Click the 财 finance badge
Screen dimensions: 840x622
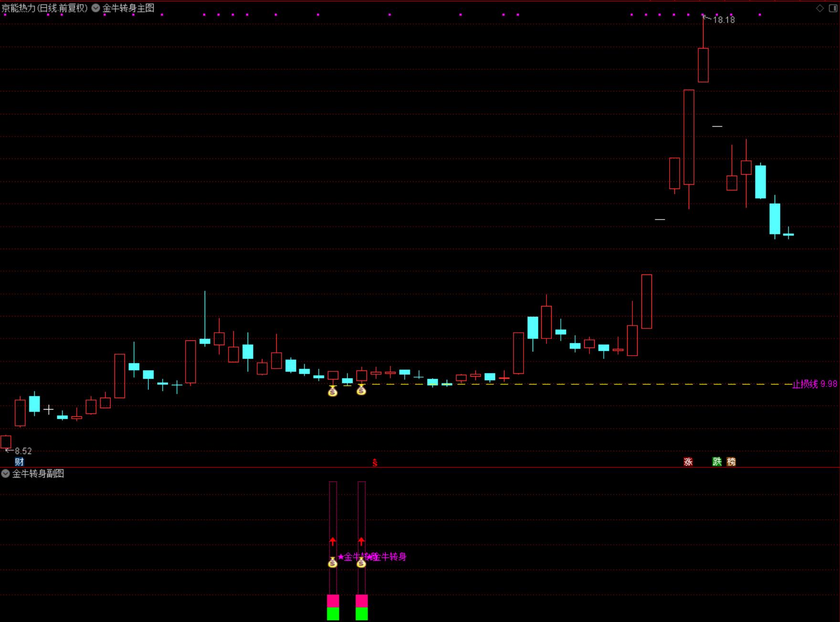19,462
